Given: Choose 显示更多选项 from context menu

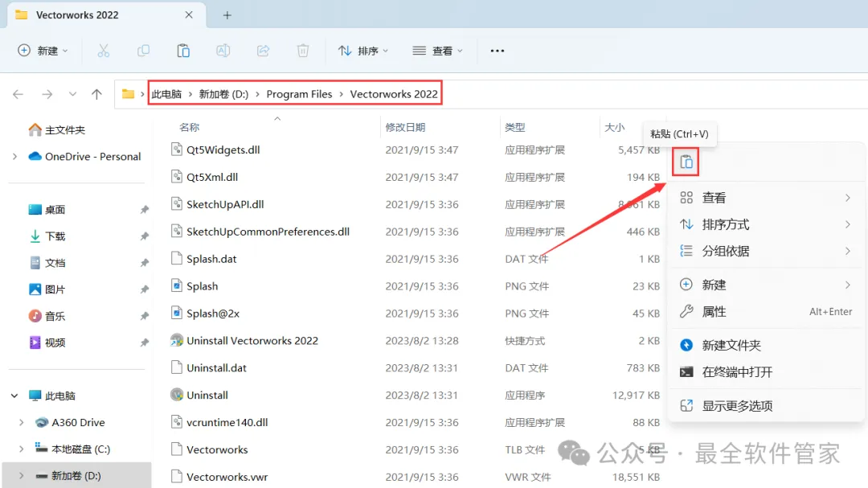Looking at the screenshot, I should tap(766, 406).
